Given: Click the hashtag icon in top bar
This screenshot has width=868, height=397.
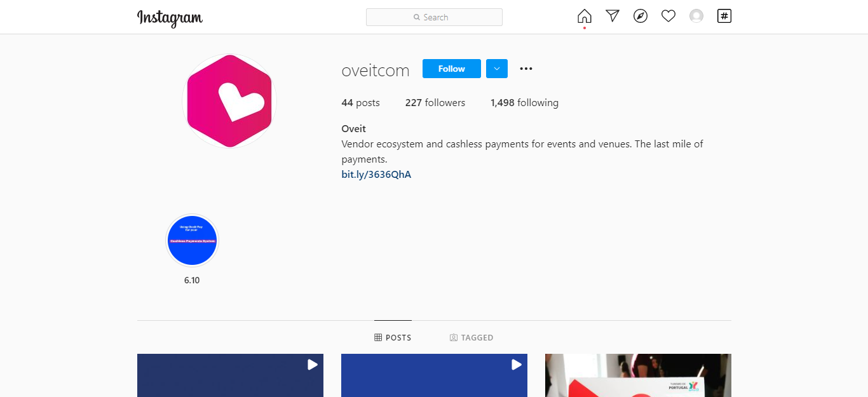Looking at the screenshot, I should click(724, 17).
